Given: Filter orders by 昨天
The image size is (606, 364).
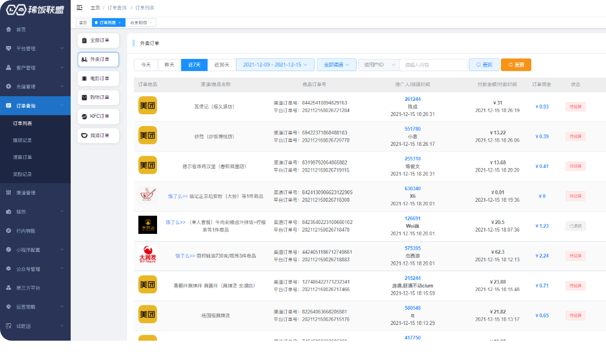Looking at the screenshot, I should point(169,65).
